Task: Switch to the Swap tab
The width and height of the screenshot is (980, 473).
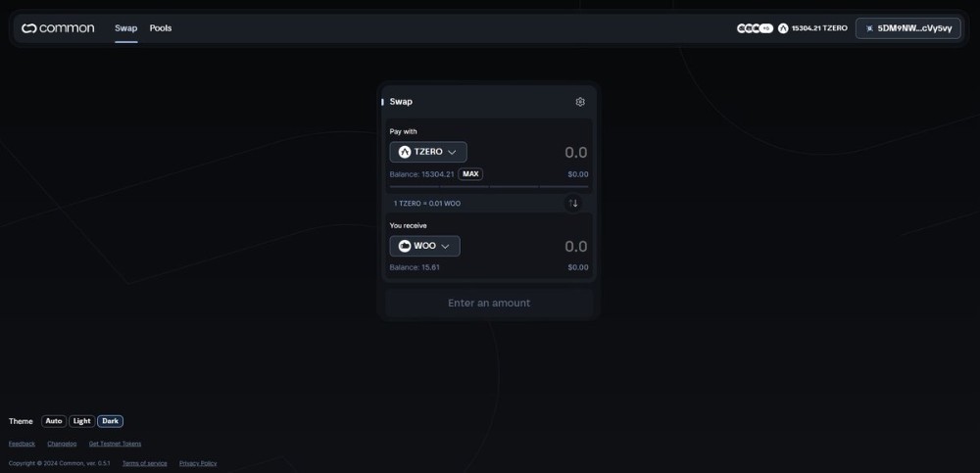Action: pos(125,28)
